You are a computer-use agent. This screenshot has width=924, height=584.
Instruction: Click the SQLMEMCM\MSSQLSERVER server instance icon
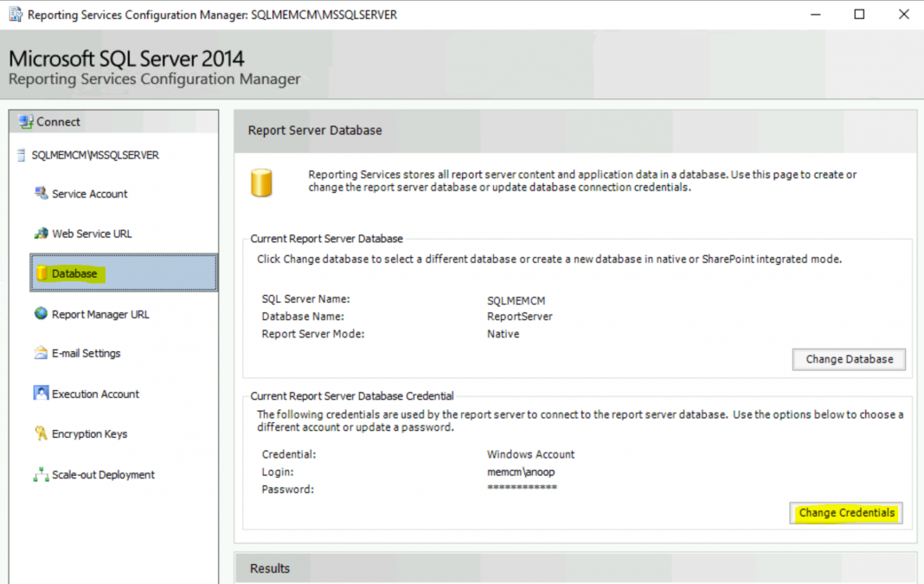(22, 155)
